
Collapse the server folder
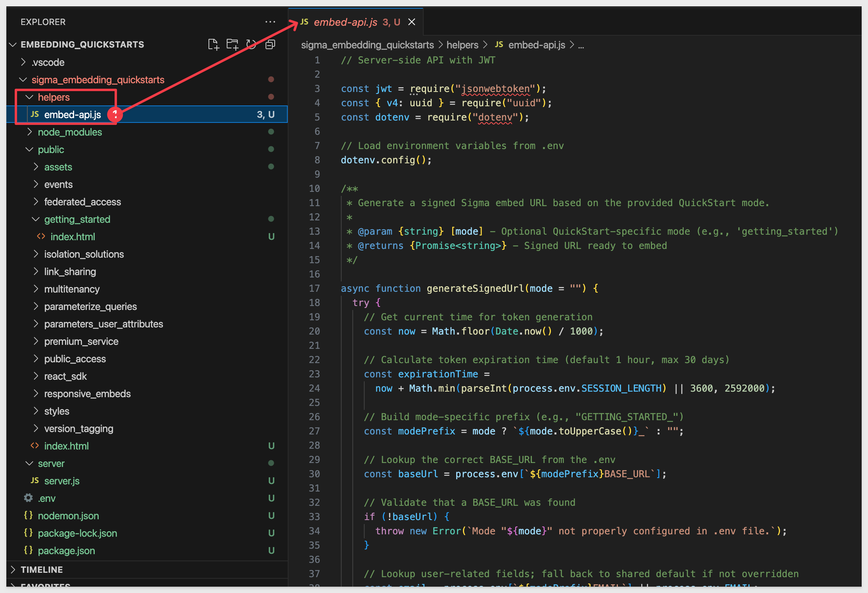29,463
